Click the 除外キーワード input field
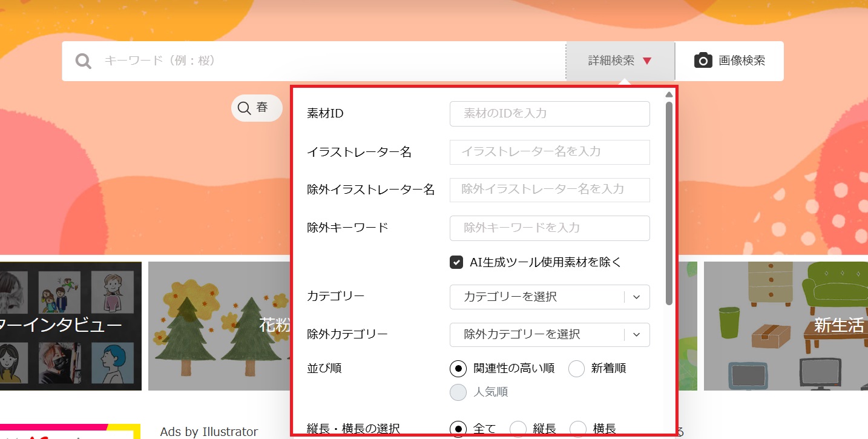The width and height of the screenshot is (868, 439). pyautogui.click(x=549, y=228)
